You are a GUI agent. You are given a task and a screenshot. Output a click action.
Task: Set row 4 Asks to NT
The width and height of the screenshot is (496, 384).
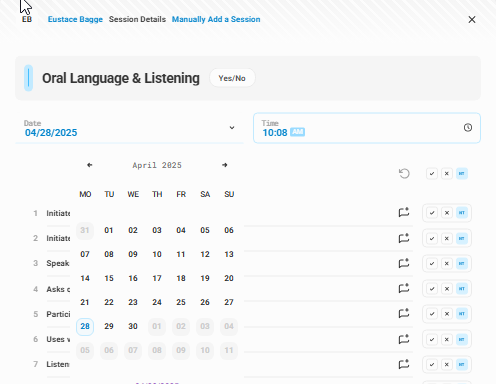(462, 289)
